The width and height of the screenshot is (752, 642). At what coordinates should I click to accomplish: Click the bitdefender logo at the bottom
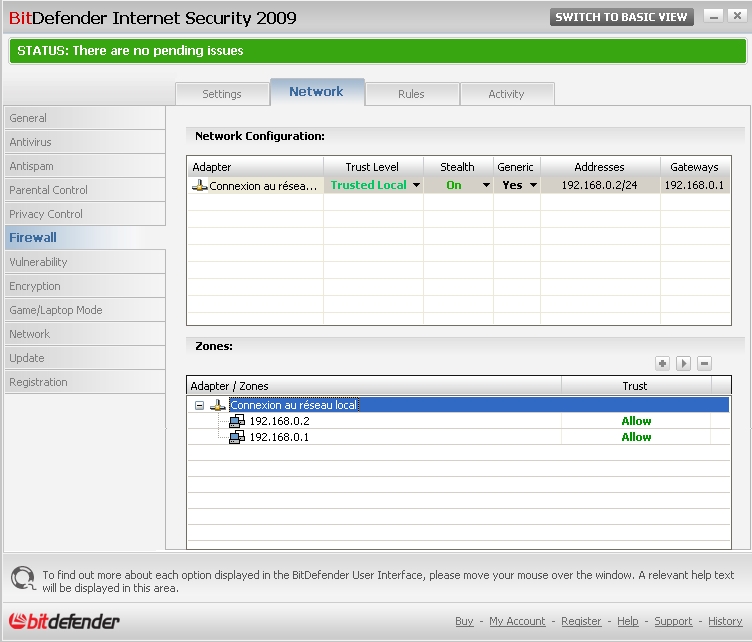click(64, 621)
